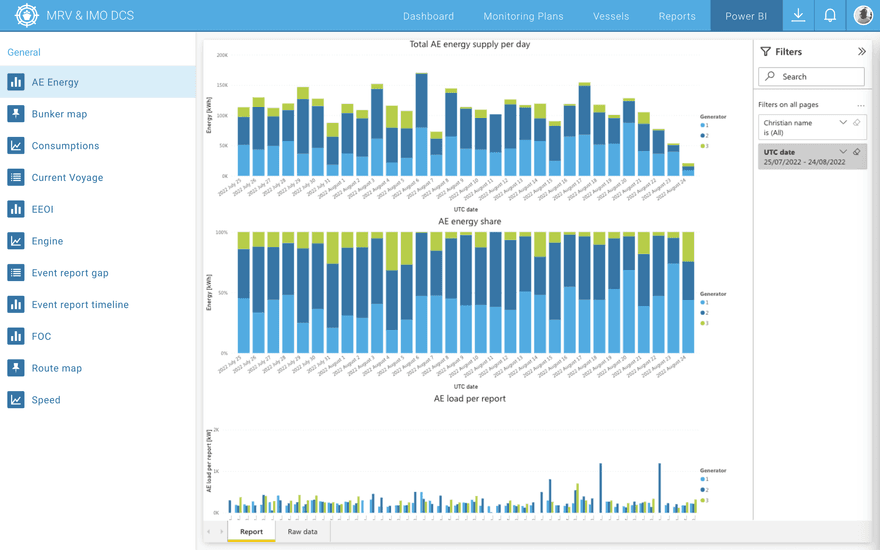Click the FOC bar chart icon
880x550 pixels.
(x=16, y=336)
